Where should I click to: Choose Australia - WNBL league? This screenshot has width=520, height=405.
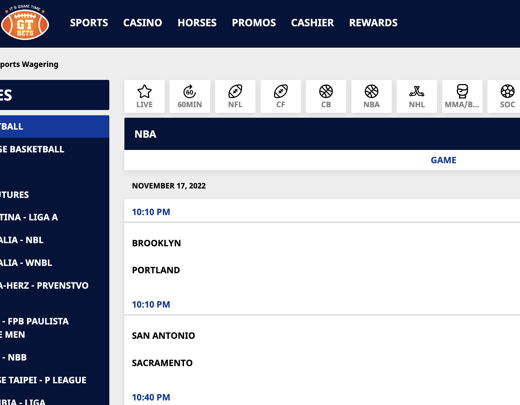click(x=54, y=263)
